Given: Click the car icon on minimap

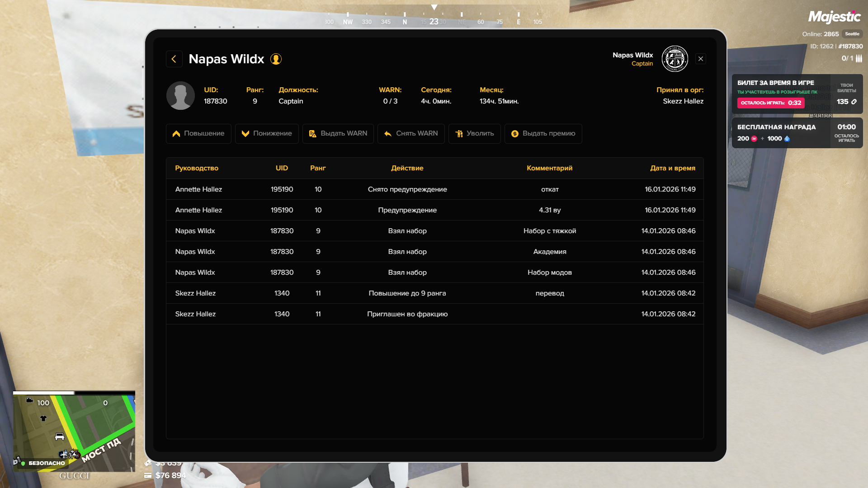Looking at the screenshot, I should tap(60, 437).
